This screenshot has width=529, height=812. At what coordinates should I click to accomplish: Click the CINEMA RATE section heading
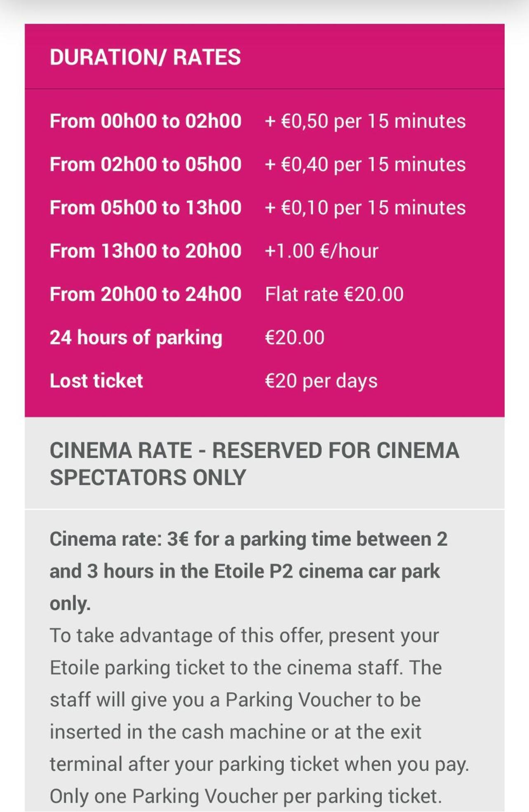(x=254, y=464)
